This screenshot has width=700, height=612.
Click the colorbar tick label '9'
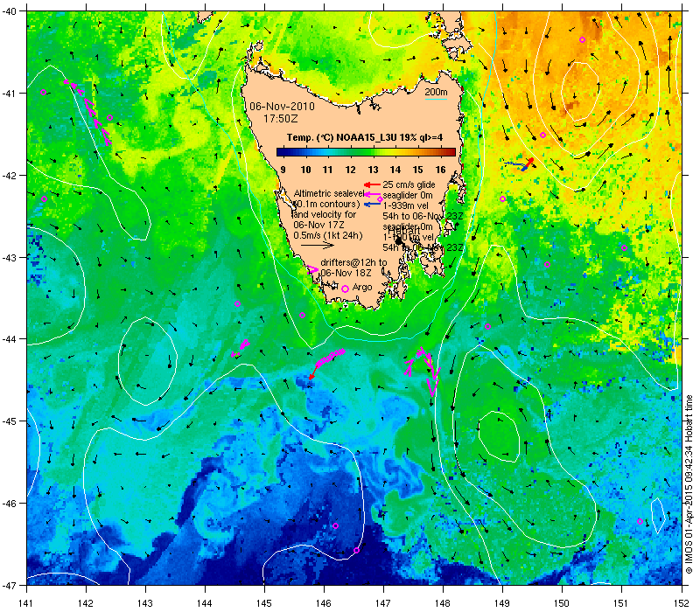pyautogui.click(x=283, y=170)
